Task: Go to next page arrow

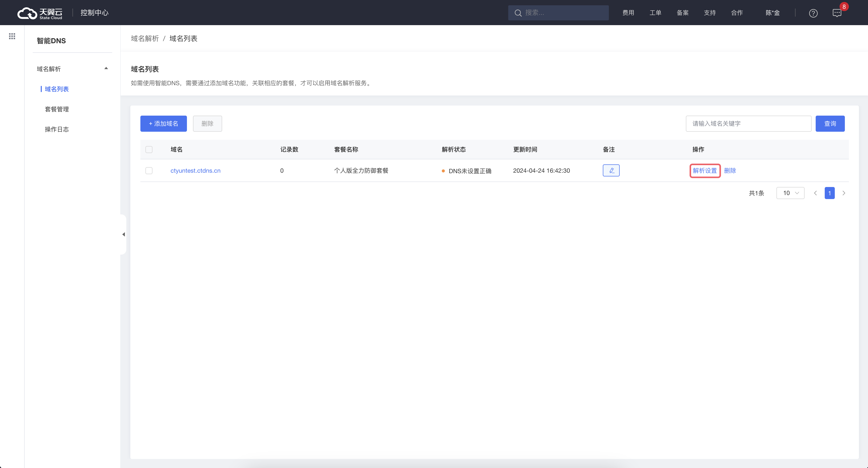Action: 844,193
